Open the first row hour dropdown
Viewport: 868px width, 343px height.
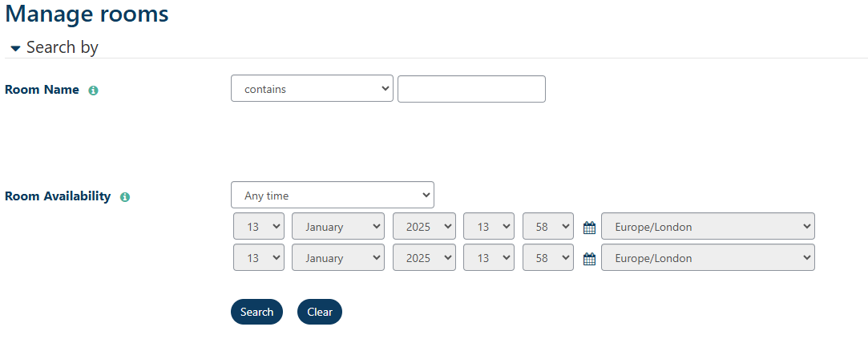click(488, 227)
